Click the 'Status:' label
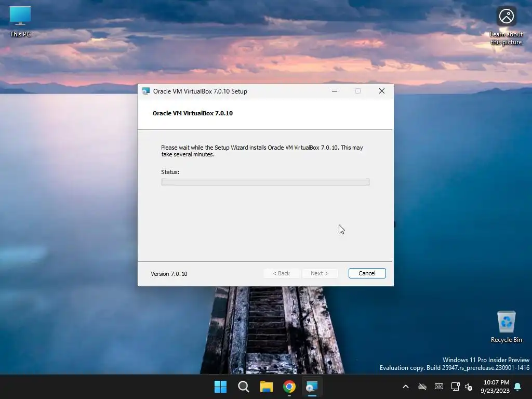This screenshot has width=532, height=399. click(x=170, y=172)
